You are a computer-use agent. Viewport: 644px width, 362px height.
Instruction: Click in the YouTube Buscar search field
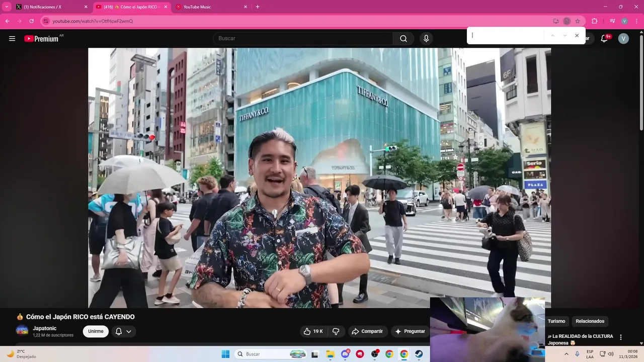[x=303, y=39]
